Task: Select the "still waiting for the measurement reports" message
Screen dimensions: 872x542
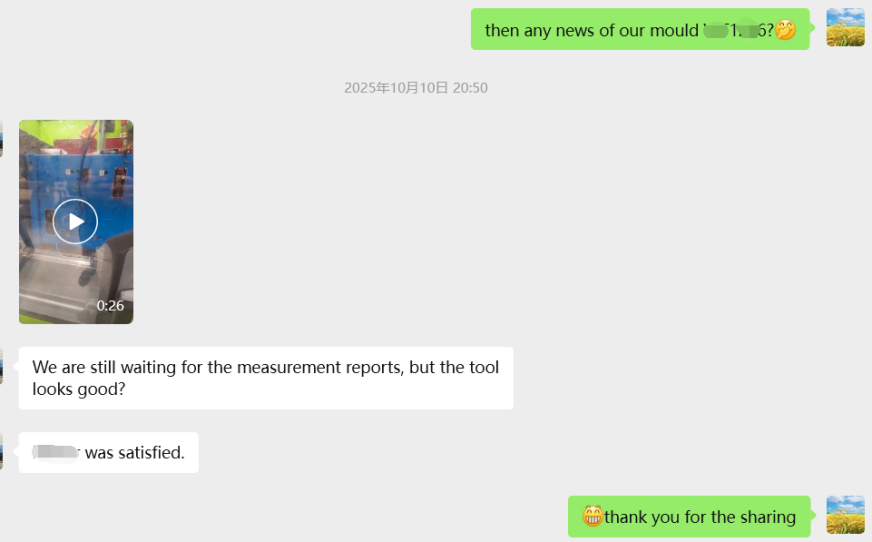Action: (265, 378)
